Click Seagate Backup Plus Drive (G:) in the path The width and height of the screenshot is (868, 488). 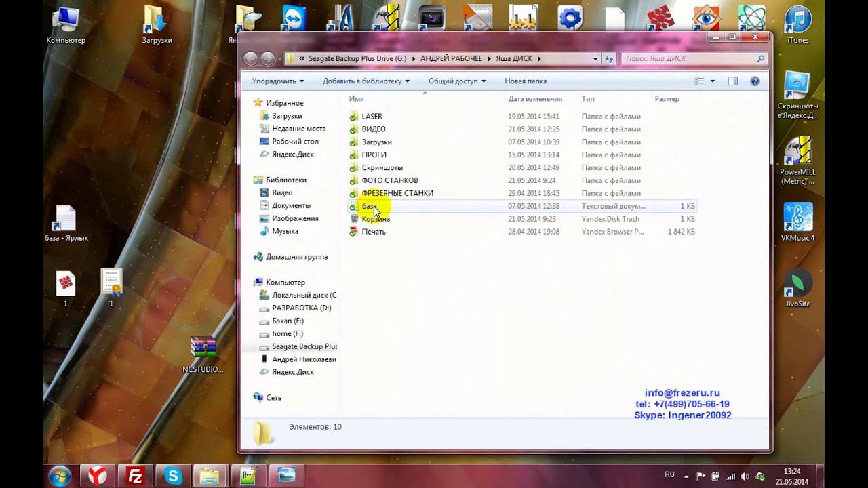[x=357, y=59]
